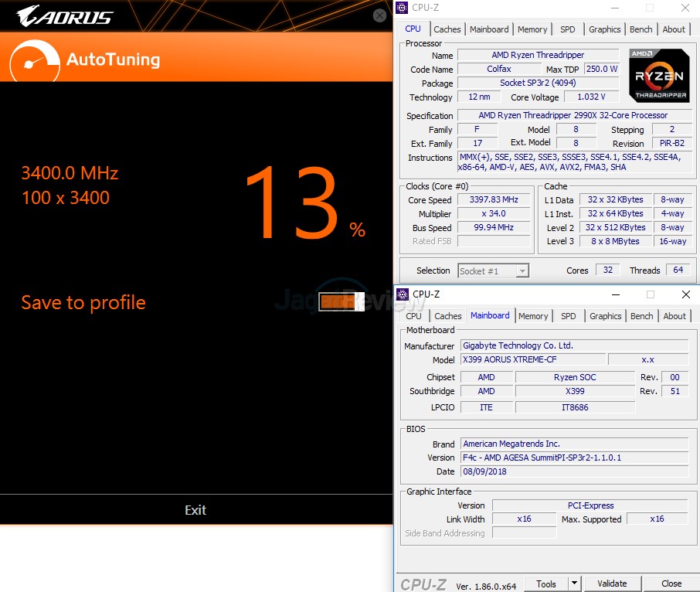
Task: Close the lower CPU-Z window via title bar X
Action: point(685,294)
